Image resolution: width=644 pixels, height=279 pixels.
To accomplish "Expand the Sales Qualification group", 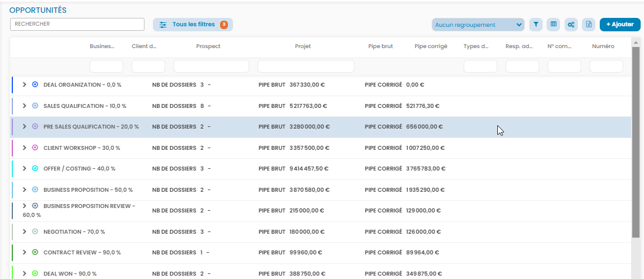I will pyautogui.click(x=24, y=106).
